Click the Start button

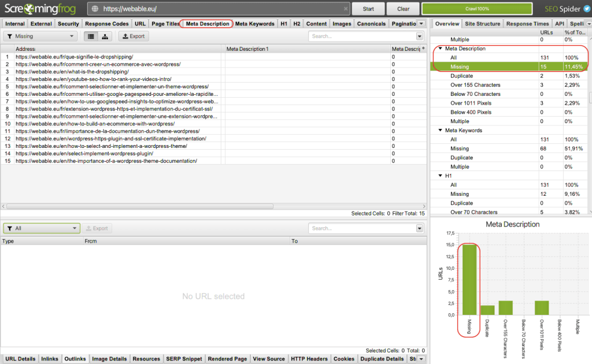click(368, 9)
